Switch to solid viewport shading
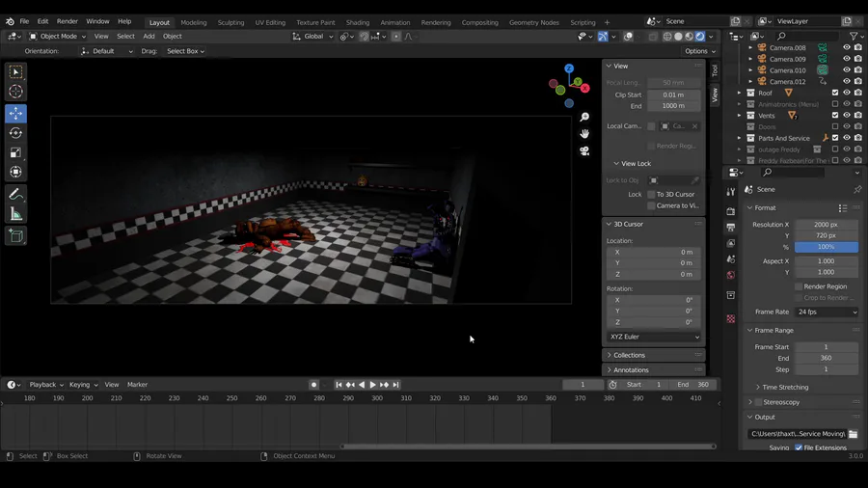Viewport: 868px width, 488px height. tap(678, 37)
